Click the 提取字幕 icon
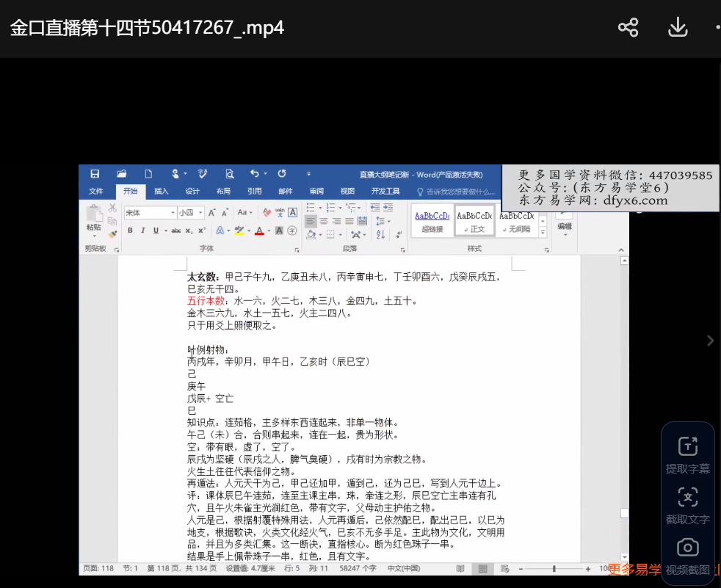 pyautogui.click(x=687, y=446)
